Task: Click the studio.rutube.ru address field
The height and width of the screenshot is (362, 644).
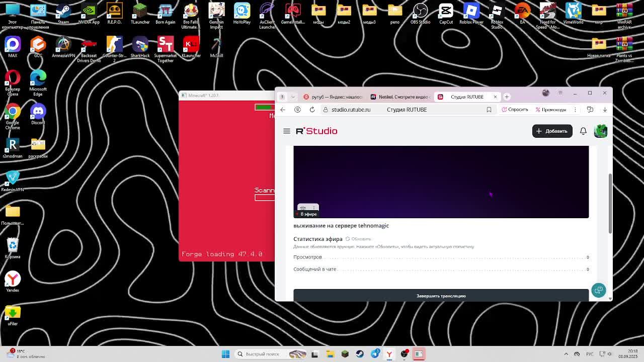Action: 351,110
